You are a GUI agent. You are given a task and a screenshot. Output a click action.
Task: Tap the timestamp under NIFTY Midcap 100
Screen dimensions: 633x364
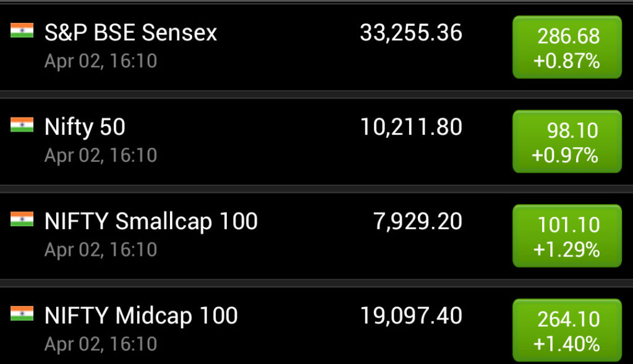click(x=101, y=344)
